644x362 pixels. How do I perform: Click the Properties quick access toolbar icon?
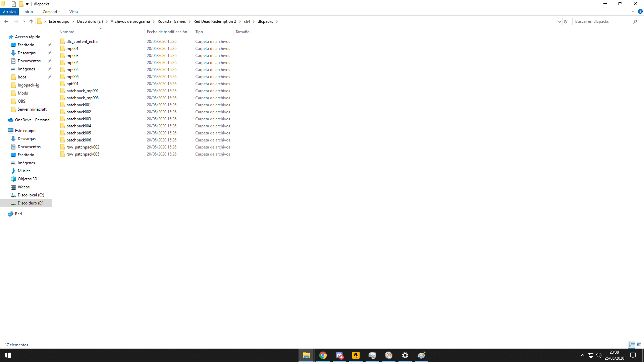[x=14, y=4]
